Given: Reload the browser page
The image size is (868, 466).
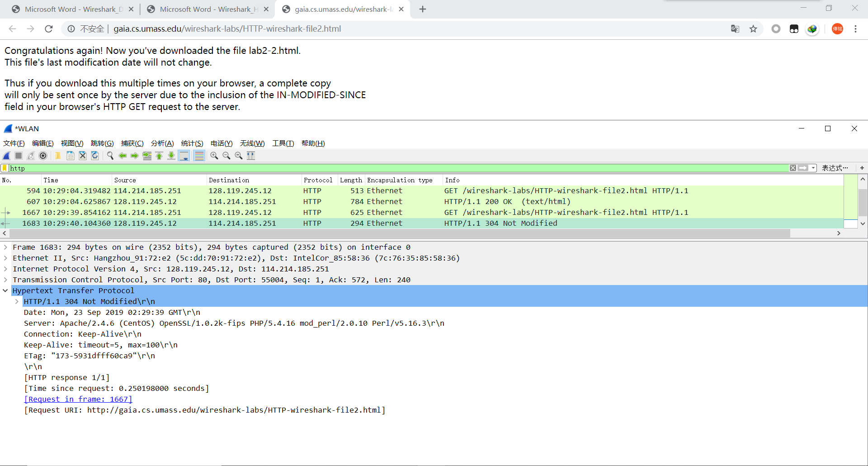Looking at the screenshot, I should point(49,29).
